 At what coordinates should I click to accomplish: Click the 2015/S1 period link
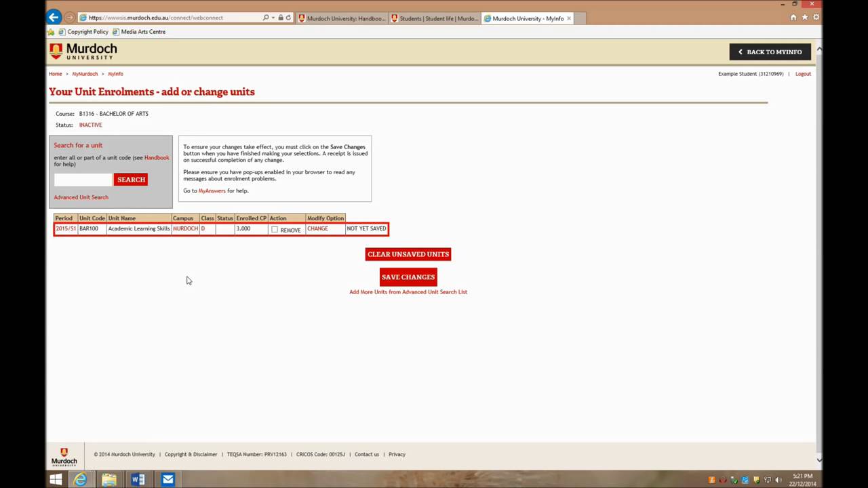click(66, 228)
